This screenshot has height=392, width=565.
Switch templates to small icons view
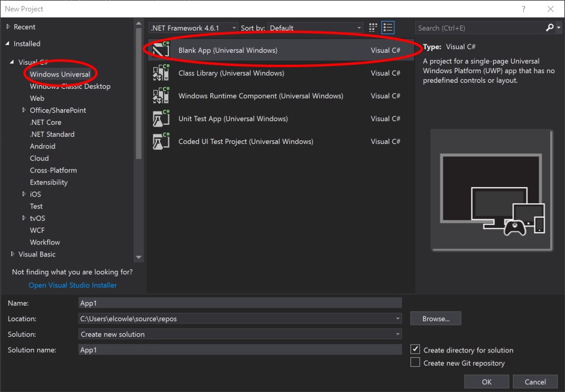[372, 27]
